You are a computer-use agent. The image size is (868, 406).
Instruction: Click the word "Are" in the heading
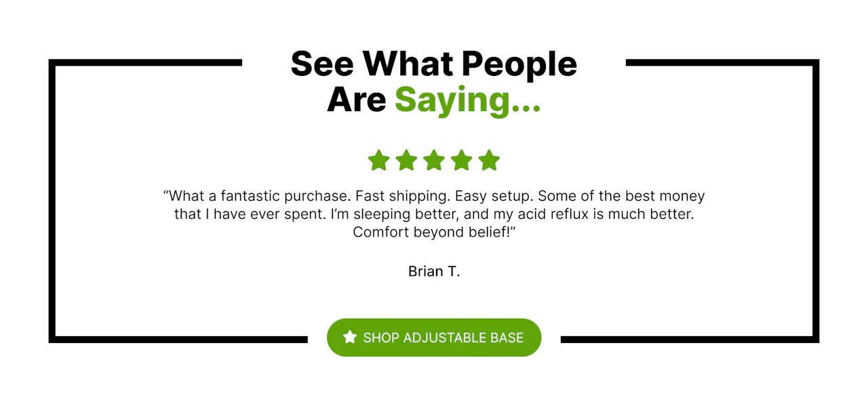click(356, 100)
